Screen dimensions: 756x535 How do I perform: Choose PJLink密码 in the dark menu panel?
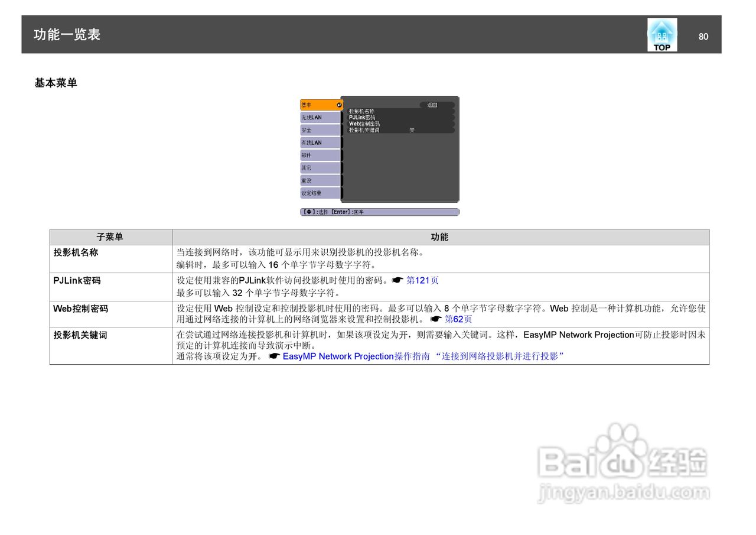[361, 117]
